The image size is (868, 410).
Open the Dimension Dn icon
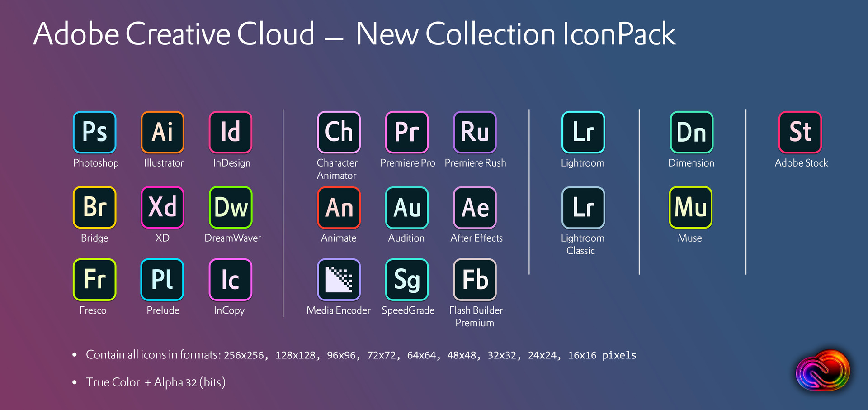pyautogui.click(x=692, y=132)
